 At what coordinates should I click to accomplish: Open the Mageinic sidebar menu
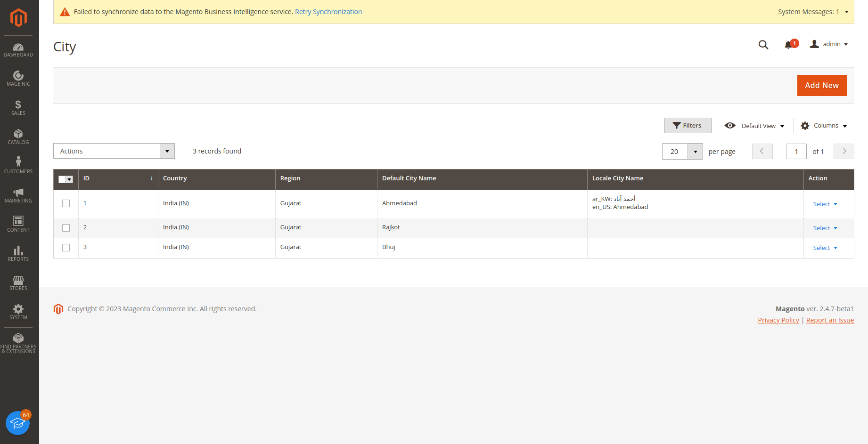(x=18, y=79)
